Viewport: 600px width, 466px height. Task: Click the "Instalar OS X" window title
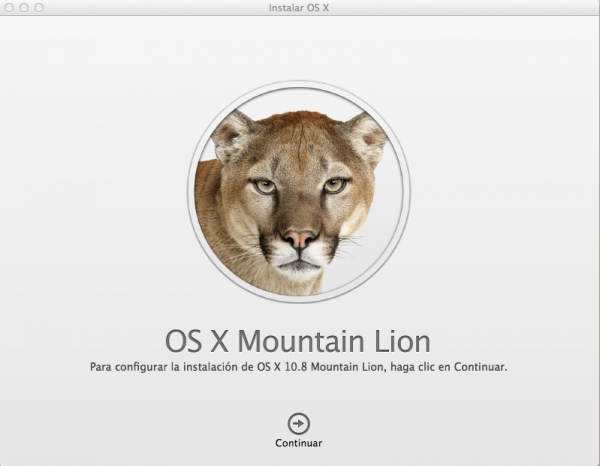(x=298, y=8)
